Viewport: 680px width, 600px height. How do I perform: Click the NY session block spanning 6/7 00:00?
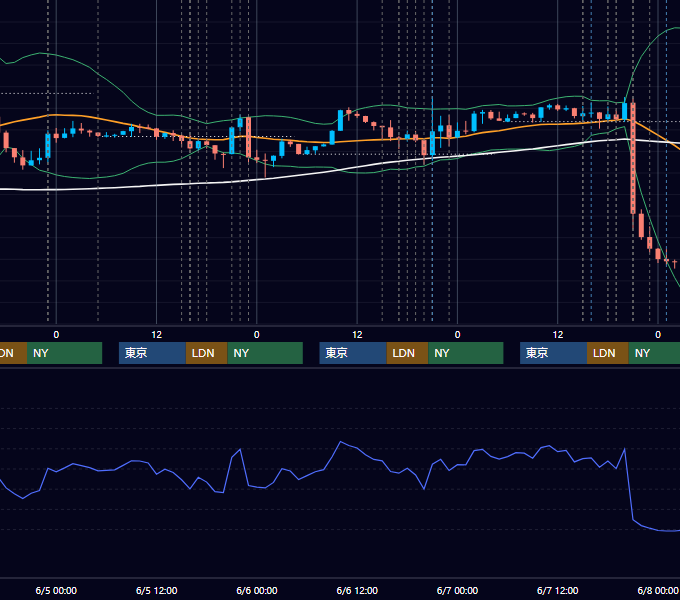(x=466, y=353)
